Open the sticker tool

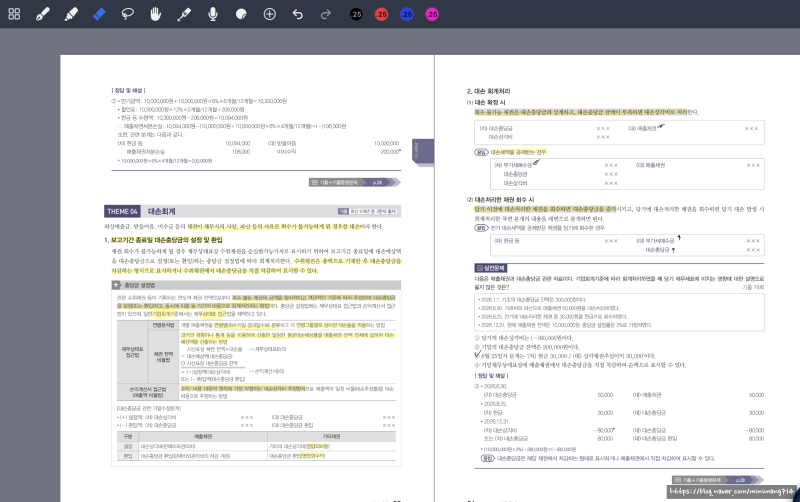pos(241,14)
